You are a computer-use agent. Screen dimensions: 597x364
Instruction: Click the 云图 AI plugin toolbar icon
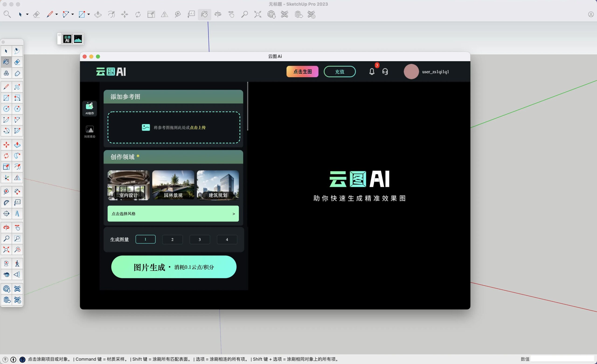[67, 39]
